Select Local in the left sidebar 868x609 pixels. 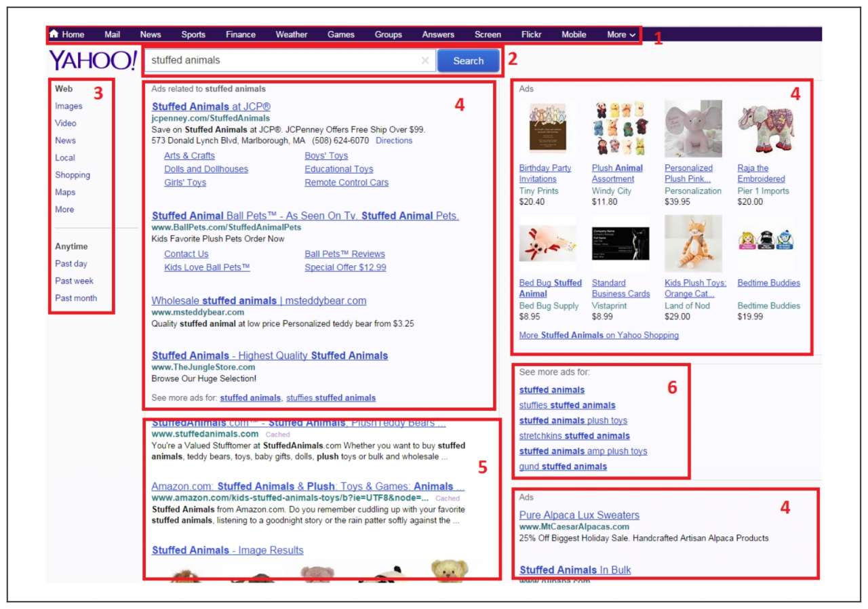click(65, 157)
